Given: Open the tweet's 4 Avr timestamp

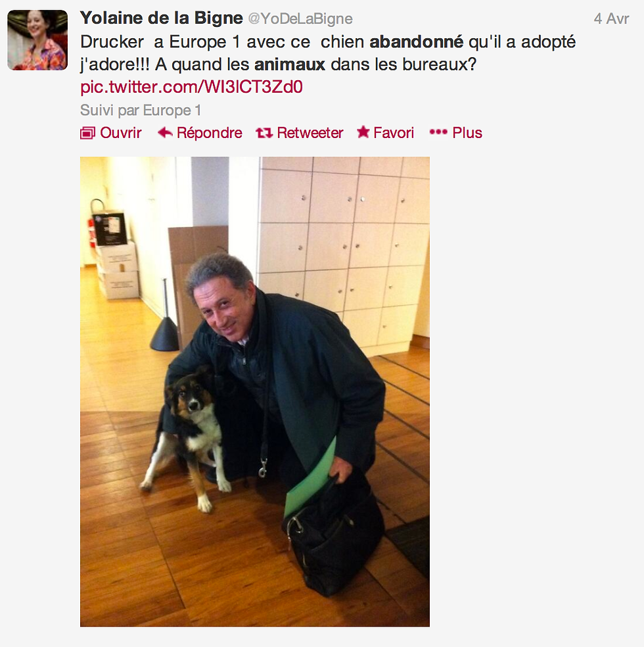Looking at the screenshot, I should [611, 18].
